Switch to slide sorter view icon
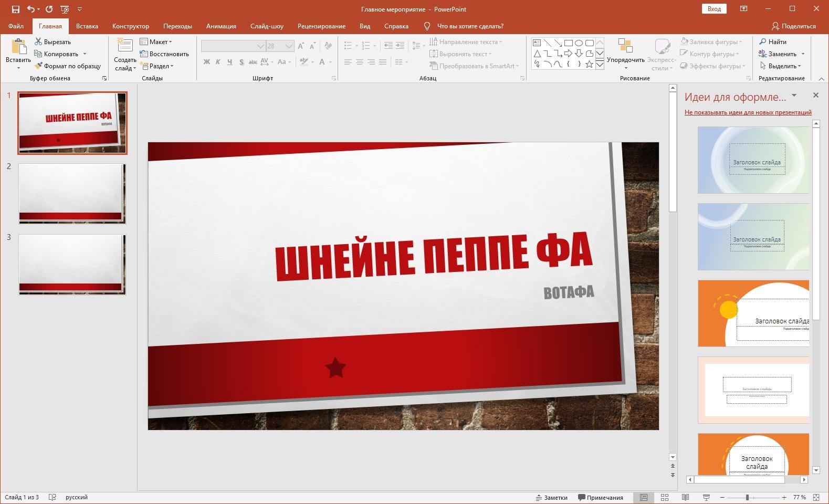This screenshot has height=504, width=829. (x=664, y=497)
